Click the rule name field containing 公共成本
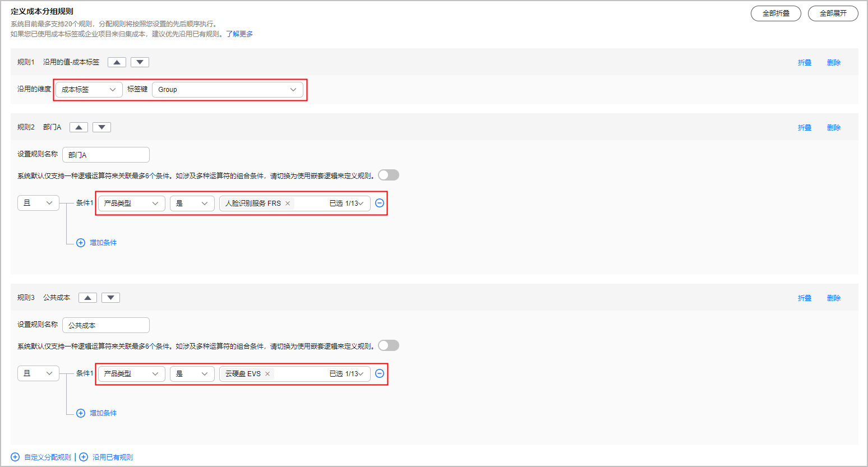The width and height of the screenshot is (868, 467). [x=105, y=325]
